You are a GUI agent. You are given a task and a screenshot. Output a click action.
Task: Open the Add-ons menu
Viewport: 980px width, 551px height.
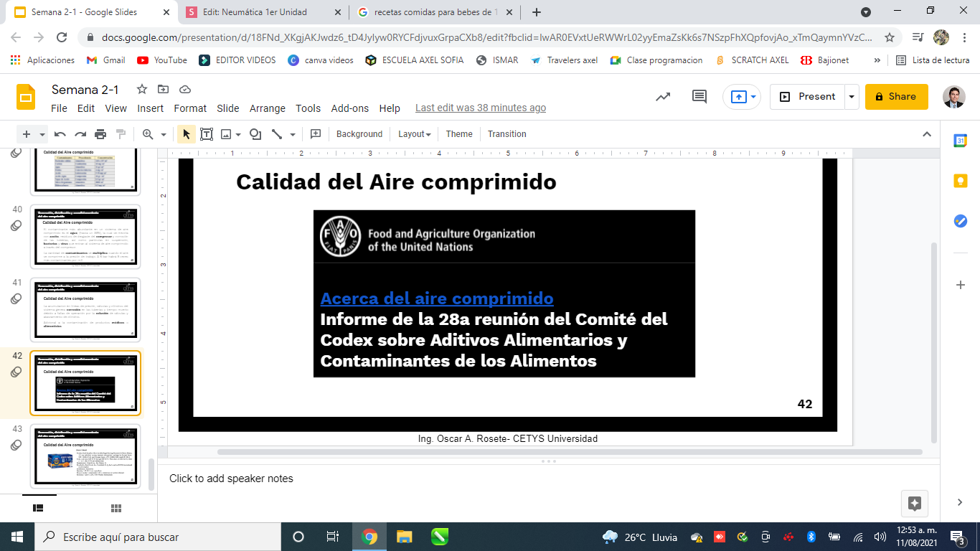tap(350, 108)
